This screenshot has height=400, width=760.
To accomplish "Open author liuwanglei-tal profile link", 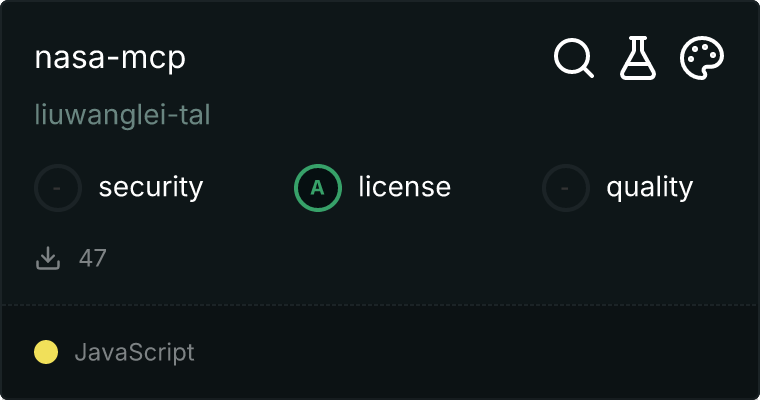I will 122,116.
